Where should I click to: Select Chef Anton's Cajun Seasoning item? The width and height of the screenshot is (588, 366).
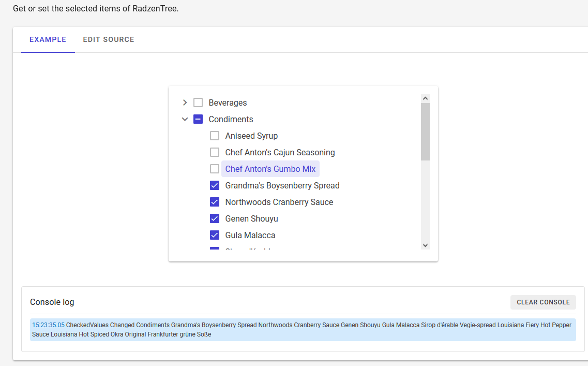click(x=280, y=152)
